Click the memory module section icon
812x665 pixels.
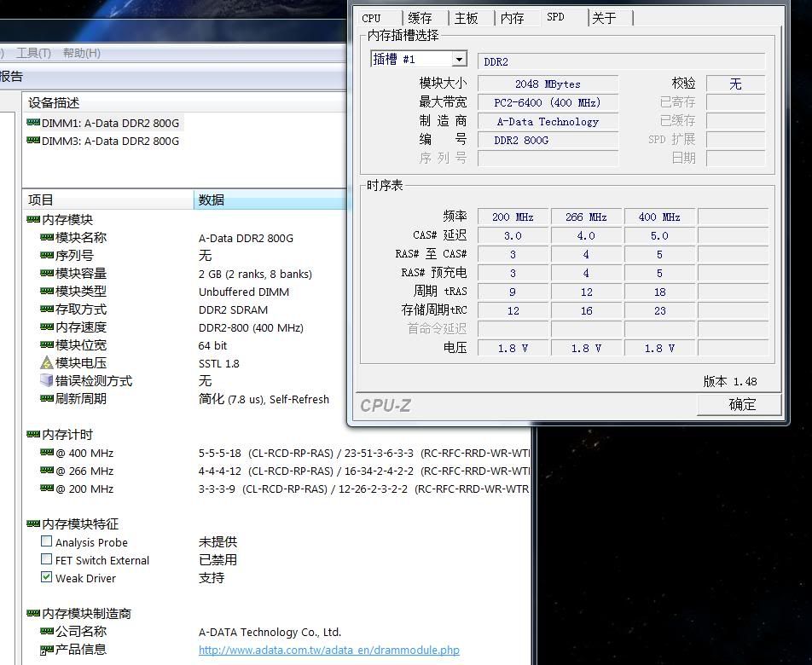coord(33,220)
